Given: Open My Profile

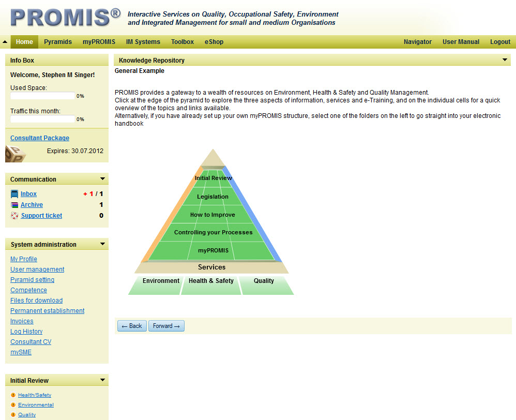Looking at the screenshot, I should pos(24,259).
